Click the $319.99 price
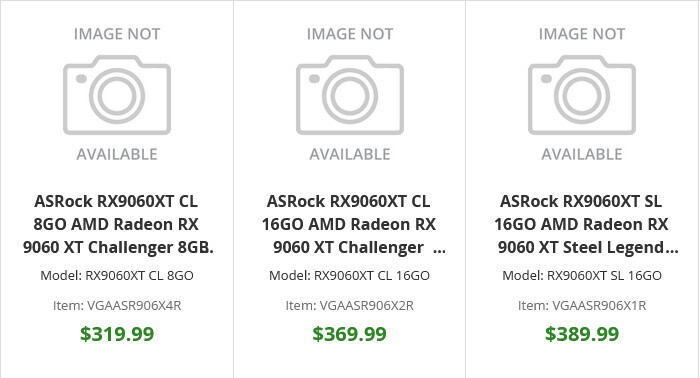The image size is (700, 378). [117, 334]
